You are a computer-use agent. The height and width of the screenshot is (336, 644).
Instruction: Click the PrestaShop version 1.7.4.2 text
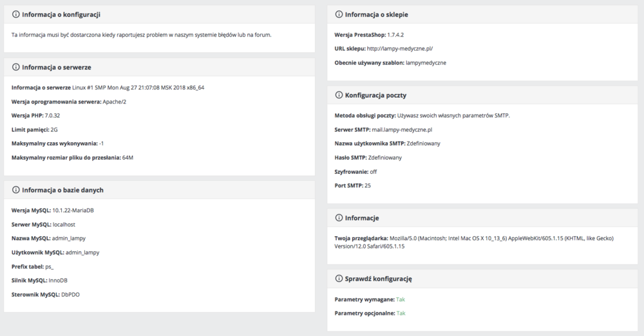(x=400, y=34)
